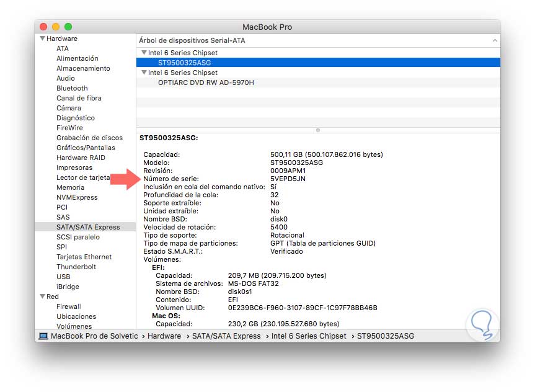Collapse the Hardware section triangle
This screenshot has height=392, width=535.
pyautogui.click(x=42, y=38)
